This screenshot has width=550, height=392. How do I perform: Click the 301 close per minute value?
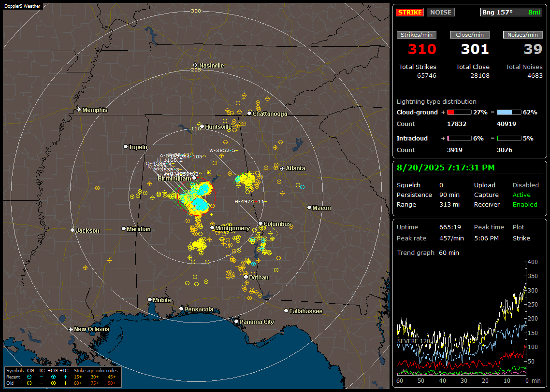click(x=475, y=49)
